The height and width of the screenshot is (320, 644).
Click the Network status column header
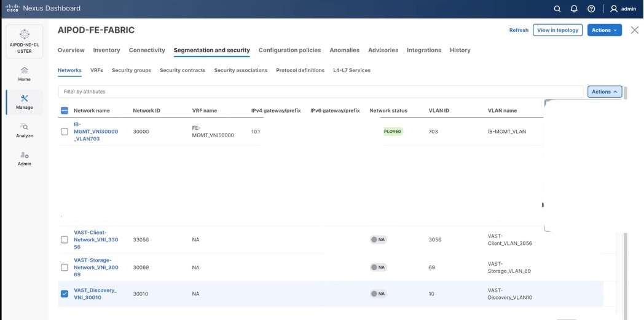pos(388,111)
